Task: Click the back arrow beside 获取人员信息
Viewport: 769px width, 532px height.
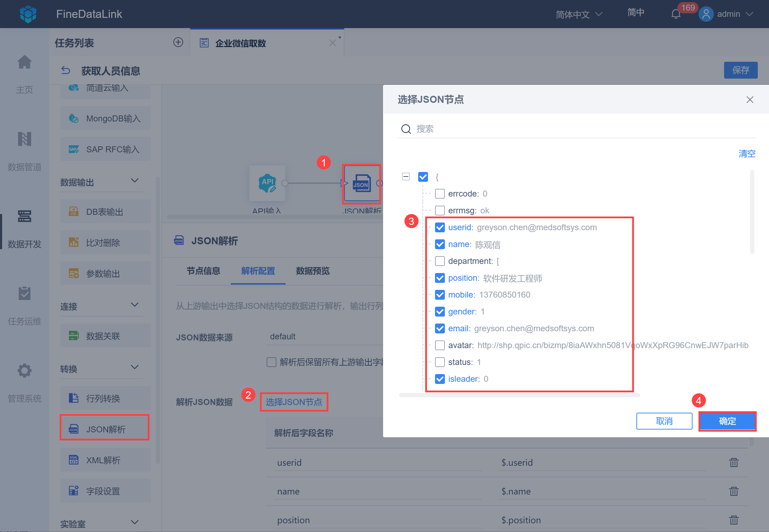Action: (x=66, y=71)
